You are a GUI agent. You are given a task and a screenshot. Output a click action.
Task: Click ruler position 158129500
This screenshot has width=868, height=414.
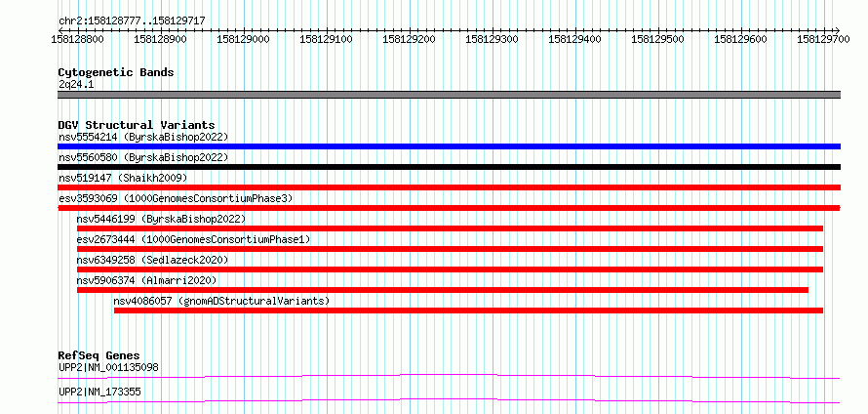pyautogui.click(x=657, y=39)
